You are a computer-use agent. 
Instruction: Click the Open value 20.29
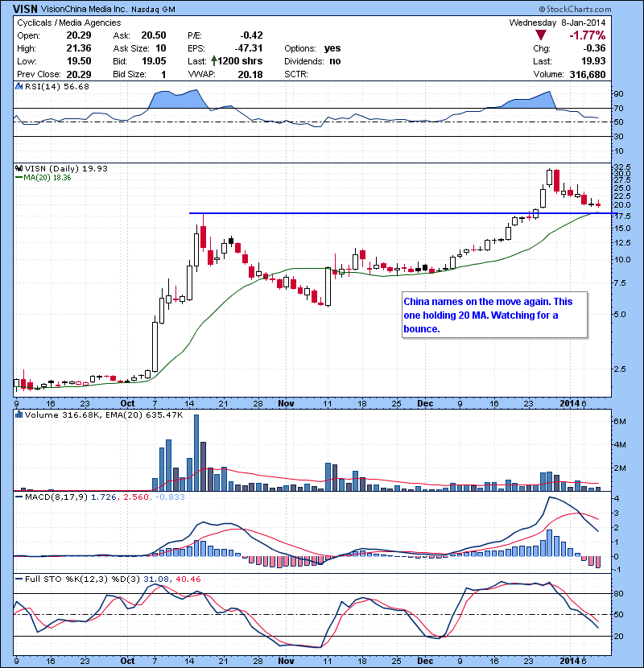point(79,35)
